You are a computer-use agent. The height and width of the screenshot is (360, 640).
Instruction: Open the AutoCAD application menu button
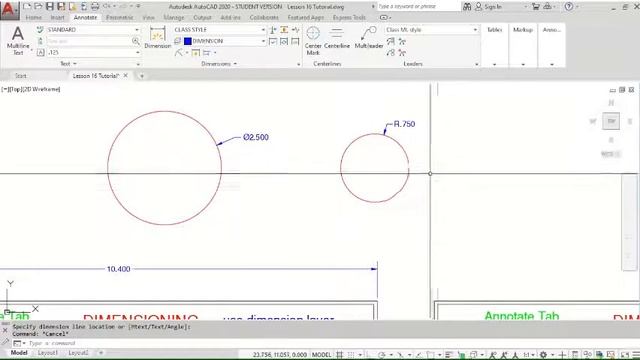click(x=9, y=10)
